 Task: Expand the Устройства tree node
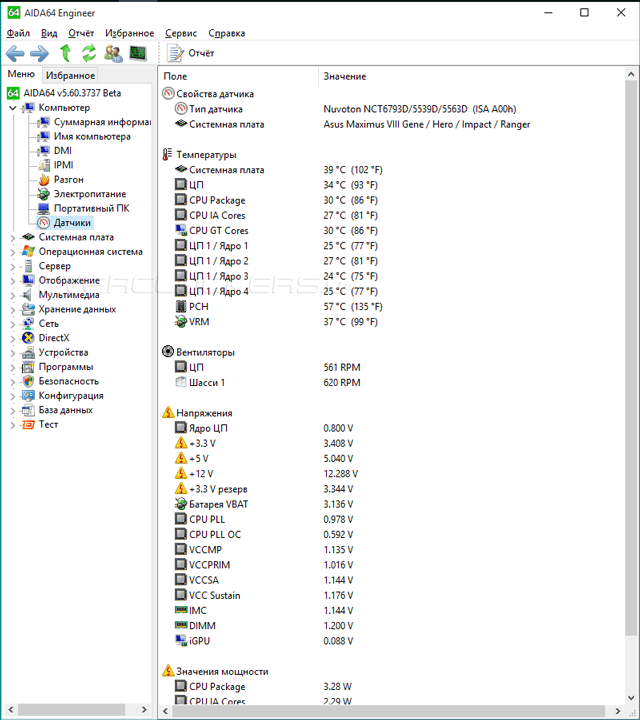13,353
